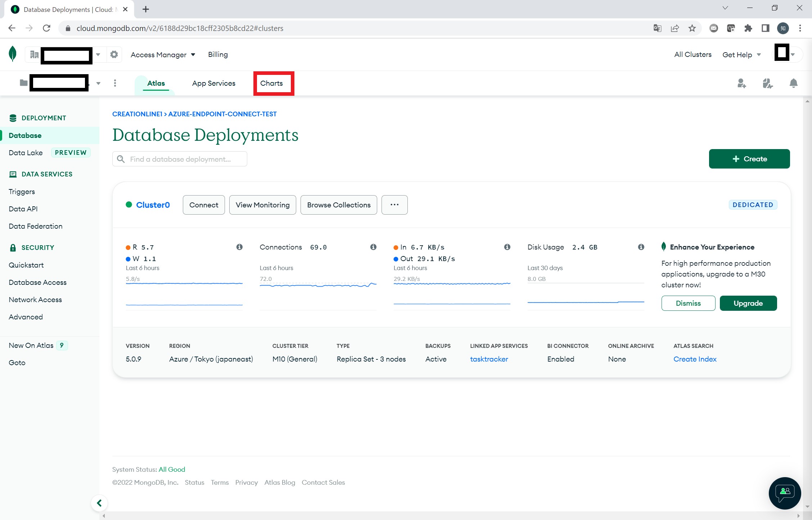Viewport: 812px width, 520px height.
Task: Open the alerts bell icon
Action: 794,83
